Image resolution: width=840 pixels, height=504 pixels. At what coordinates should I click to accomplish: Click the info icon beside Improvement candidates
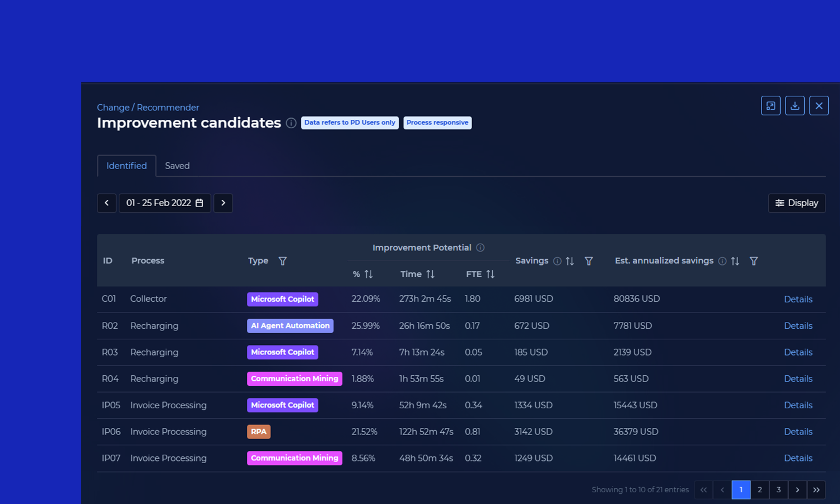click(x=291, y=123)
